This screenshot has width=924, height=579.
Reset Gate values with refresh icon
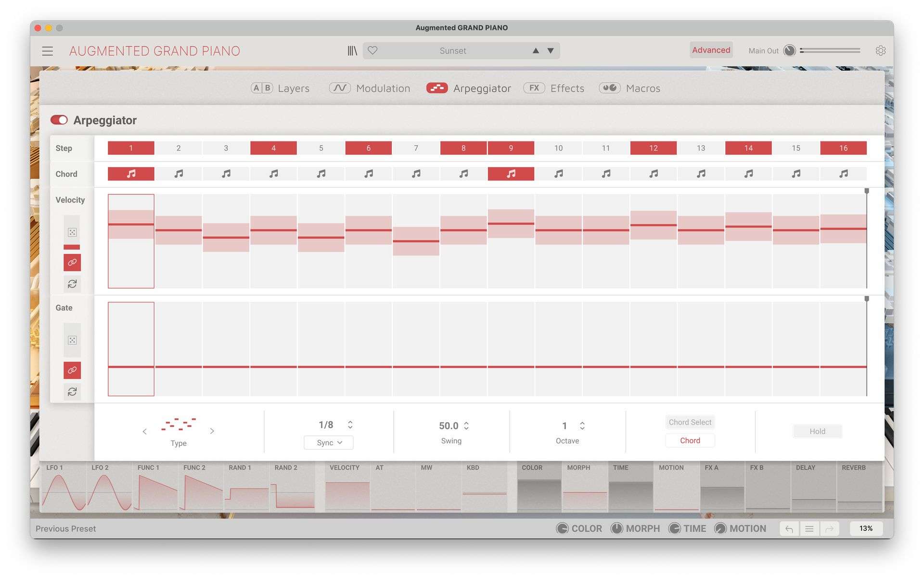[72, 392]
